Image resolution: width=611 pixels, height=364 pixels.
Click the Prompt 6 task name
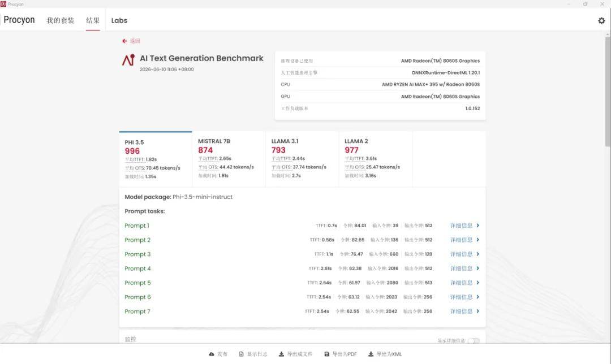137,297
